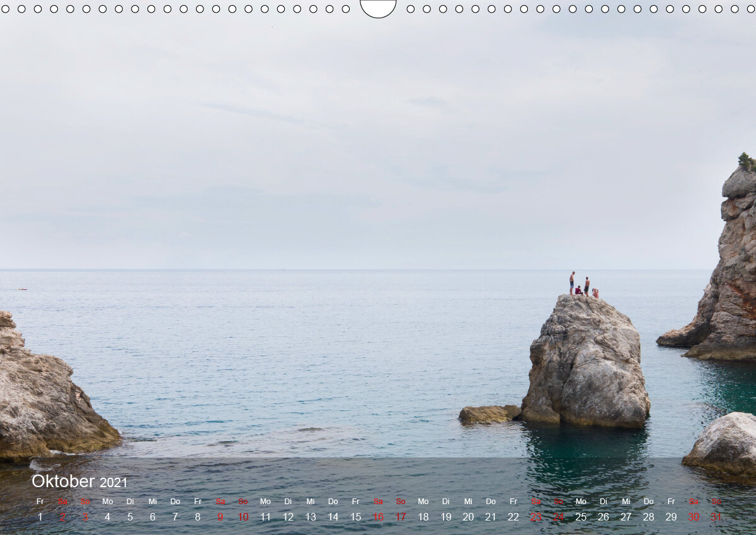Click the red 'Sa' label above 16
The image size is (756, 535).
(x=378, y=502)
